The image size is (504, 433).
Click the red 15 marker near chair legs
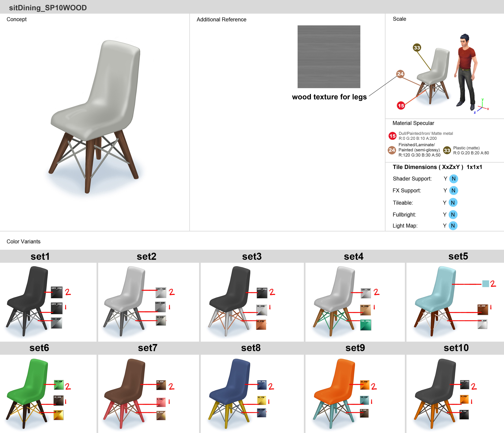(401, 106)
